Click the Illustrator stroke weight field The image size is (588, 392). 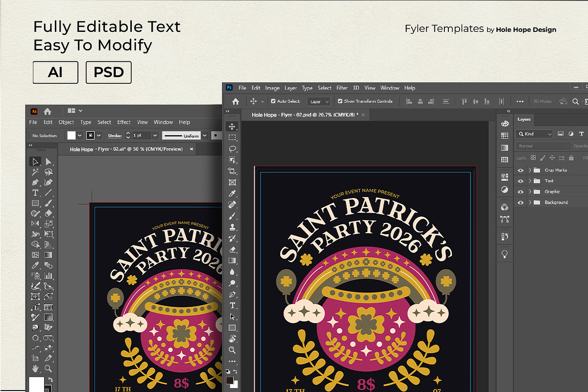(142, 135)
